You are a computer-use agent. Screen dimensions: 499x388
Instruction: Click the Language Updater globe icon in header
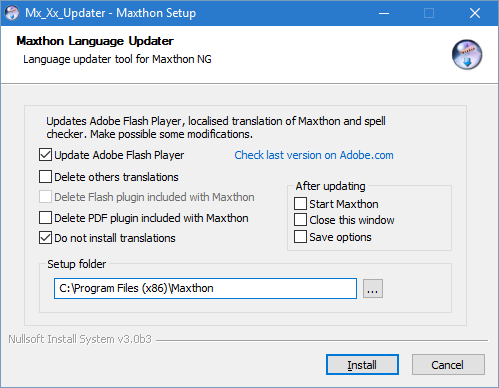tap(467, 55)
